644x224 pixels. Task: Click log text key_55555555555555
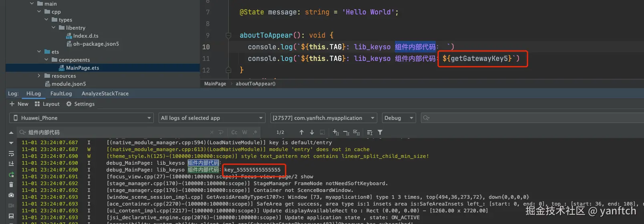point(252,170)
